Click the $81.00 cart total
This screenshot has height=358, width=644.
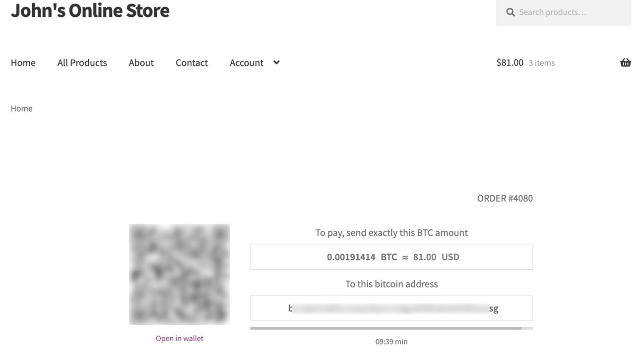coord(510,62)
